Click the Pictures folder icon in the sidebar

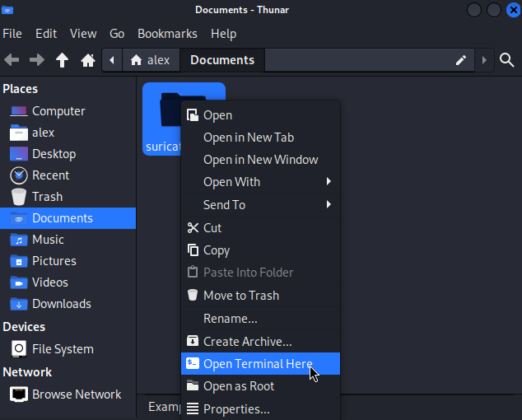pyautogui.click(x=19, y=261)
